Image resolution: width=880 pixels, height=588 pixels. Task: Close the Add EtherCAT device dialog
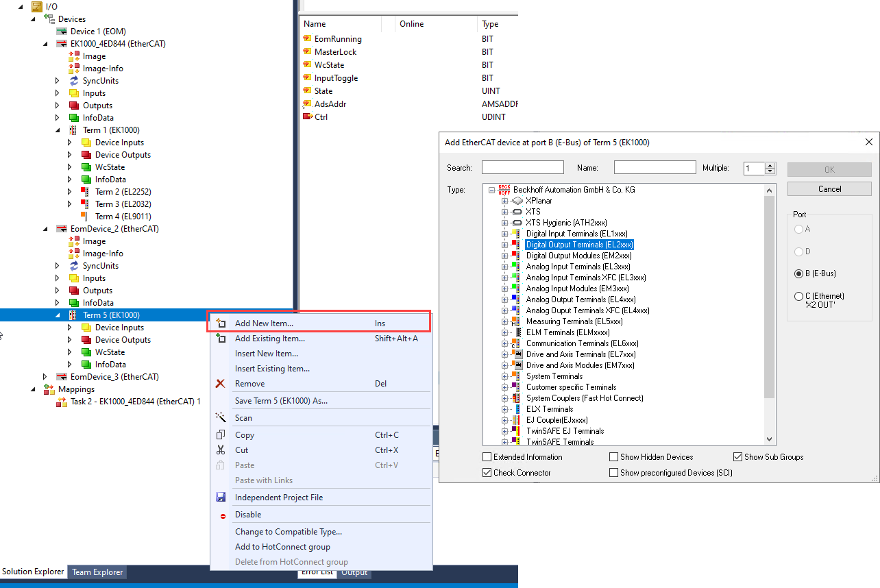point(869,143)
